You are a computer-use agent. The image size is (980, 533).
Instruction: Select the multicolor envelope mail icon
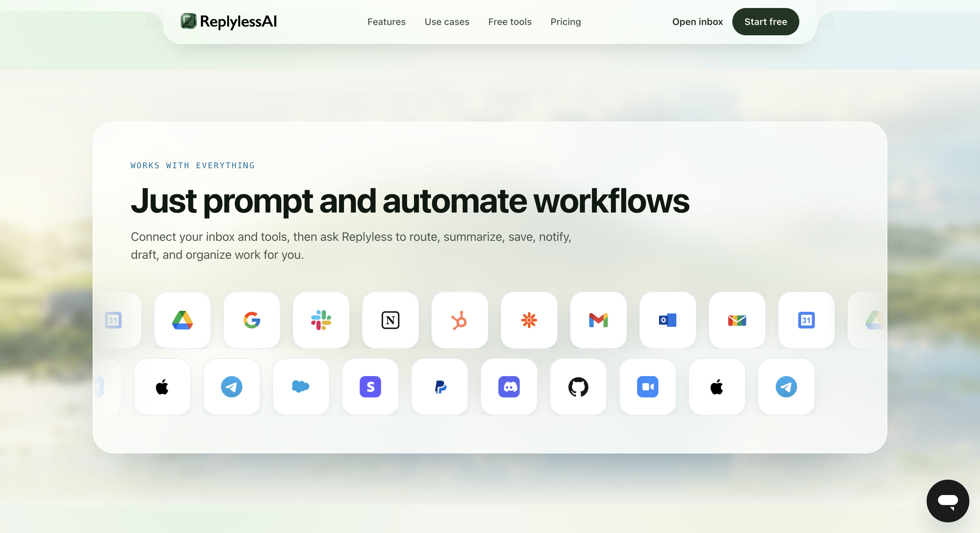click(737, 320)
